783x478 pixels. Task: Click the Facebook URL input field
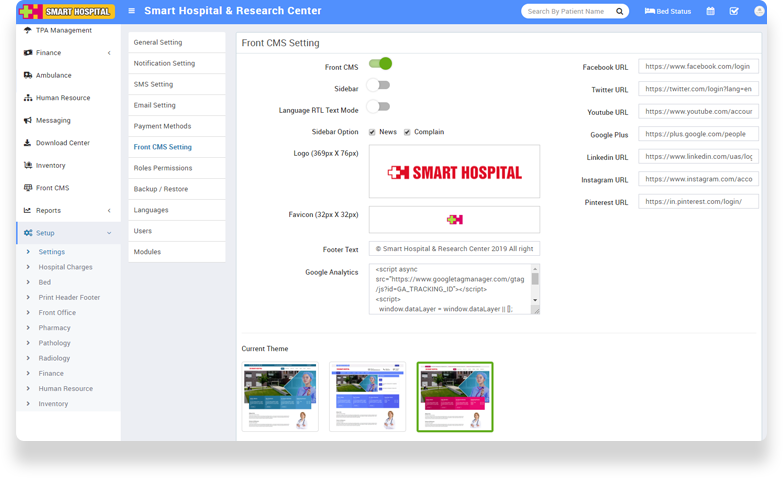coord(698,66)
